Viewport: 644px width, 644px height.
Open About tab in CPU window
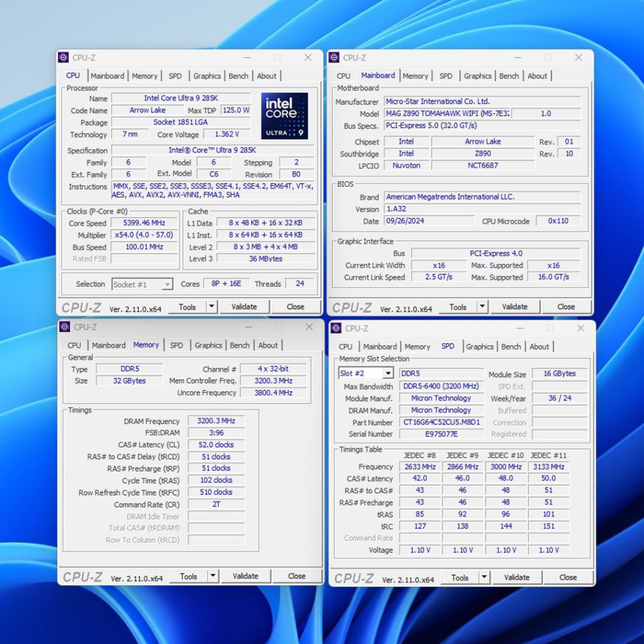coord(267,76)
